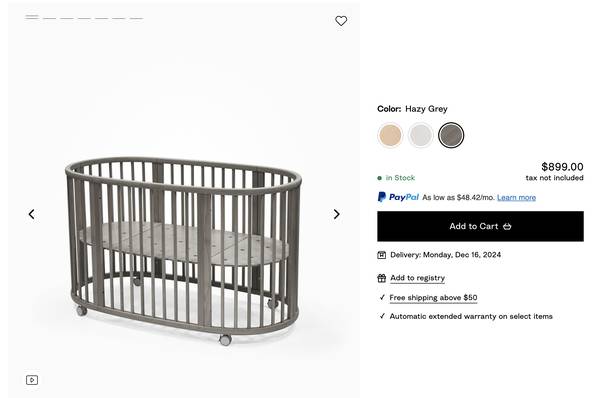The image size is (600, 398).
Task: Open Free shipping above $50 details
Action: 433,298
